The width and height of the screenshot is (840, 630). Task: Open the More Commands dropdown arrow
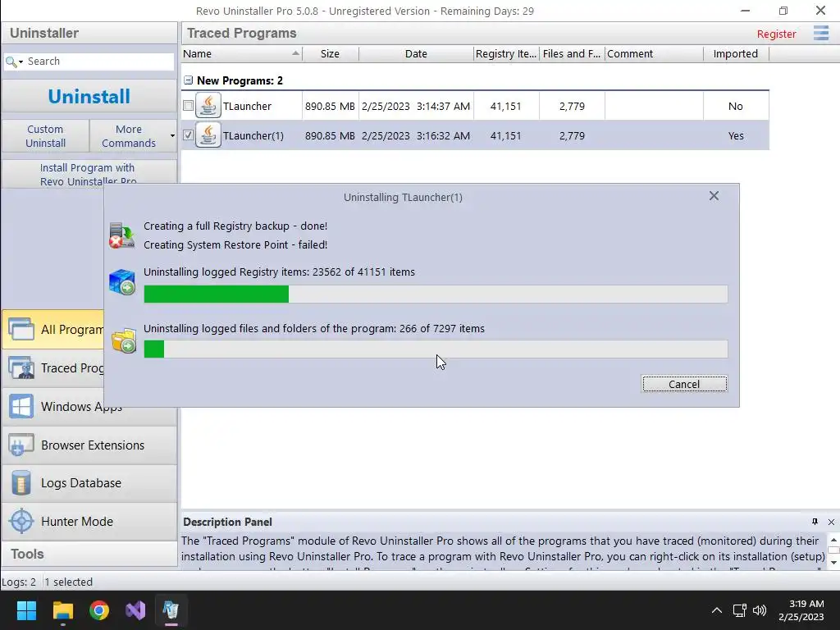(x=172, y=136)
